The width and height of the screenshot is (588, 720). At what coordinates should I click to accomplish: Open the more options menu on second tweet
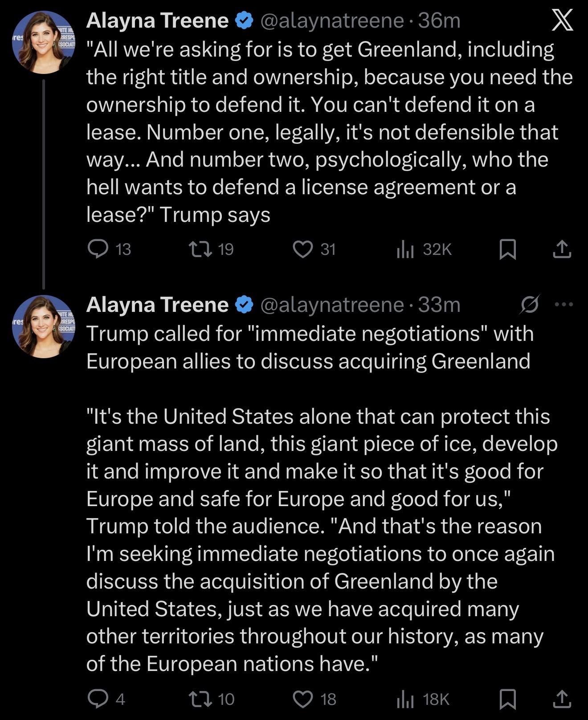564,305
